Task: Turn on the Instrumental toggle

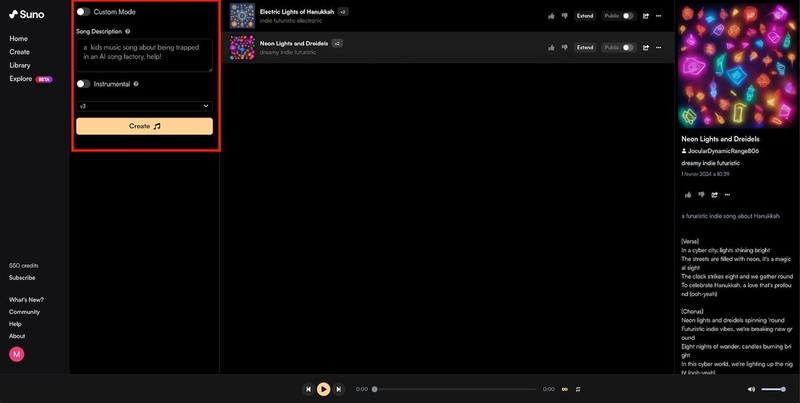Action: click(x=83, y=84)
